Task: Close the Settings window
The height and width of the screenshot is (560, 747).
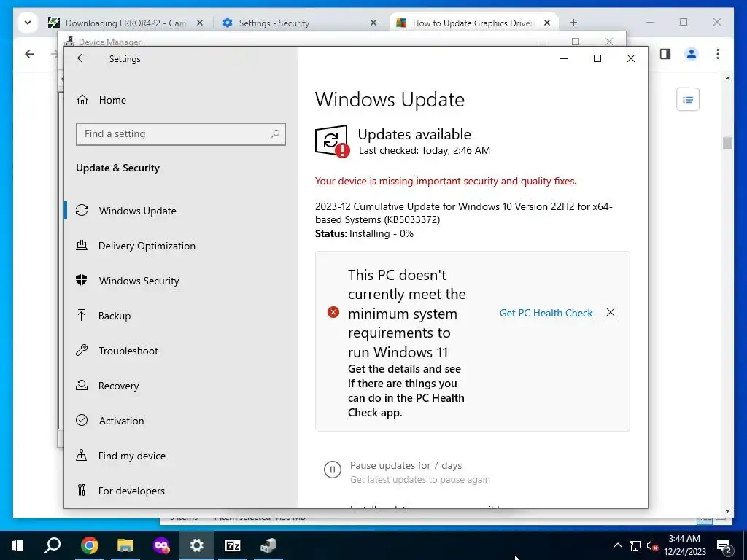Action: [631, 58]
